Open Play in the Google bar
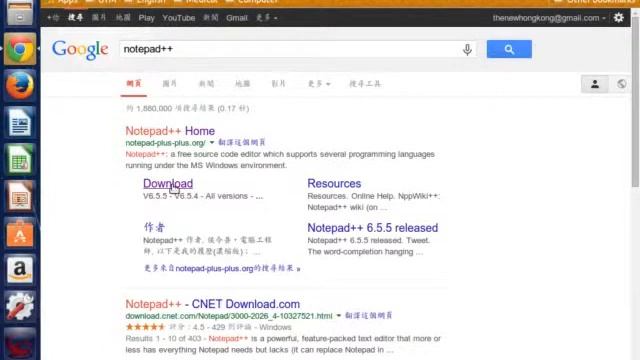This screenshot has width=640, height=360. 147,18
